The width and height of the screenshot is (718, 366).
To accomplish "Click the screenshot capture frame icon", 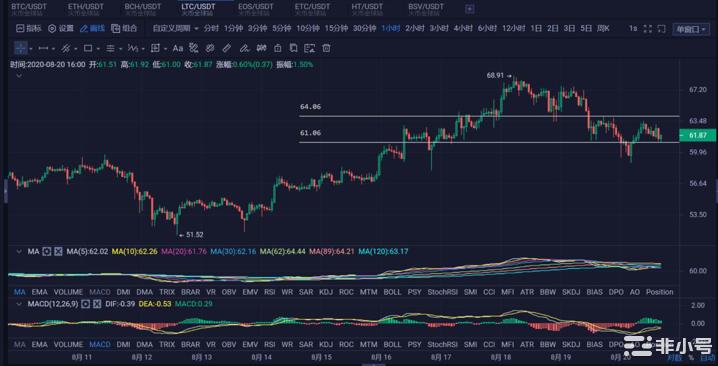I will coord(661,28).
